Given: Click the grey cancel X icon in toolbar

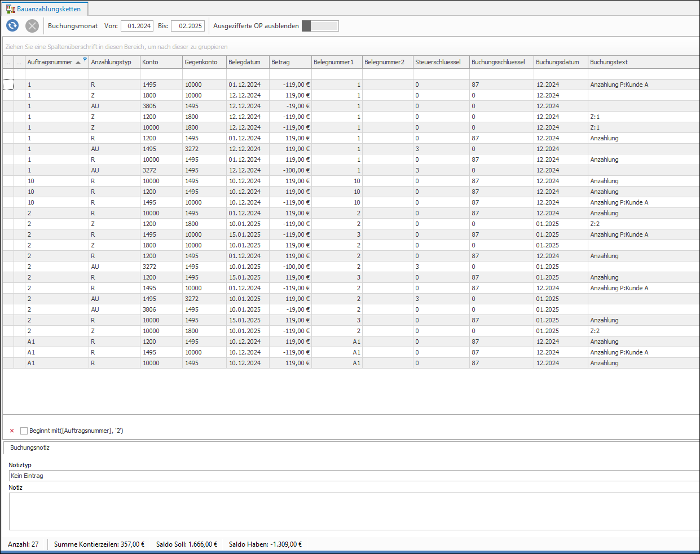Looking at the screenshot, I should pos(32,26).
